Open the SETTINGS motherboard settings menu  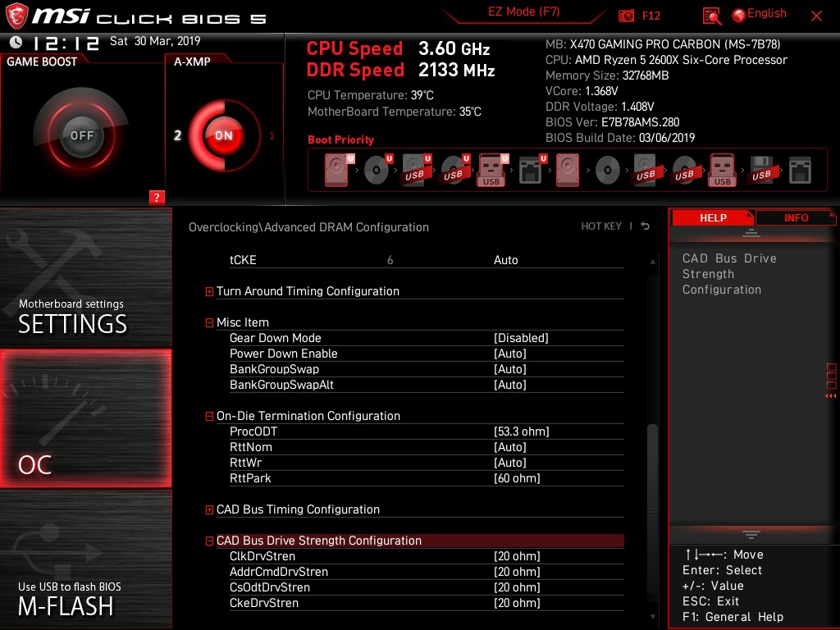(85, 277)
